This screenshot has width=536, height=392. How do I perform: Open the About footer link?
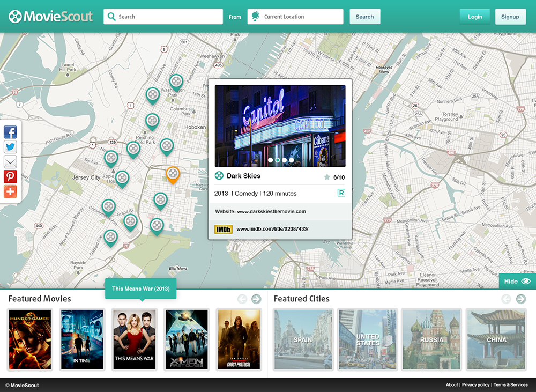tap(451, 385)
